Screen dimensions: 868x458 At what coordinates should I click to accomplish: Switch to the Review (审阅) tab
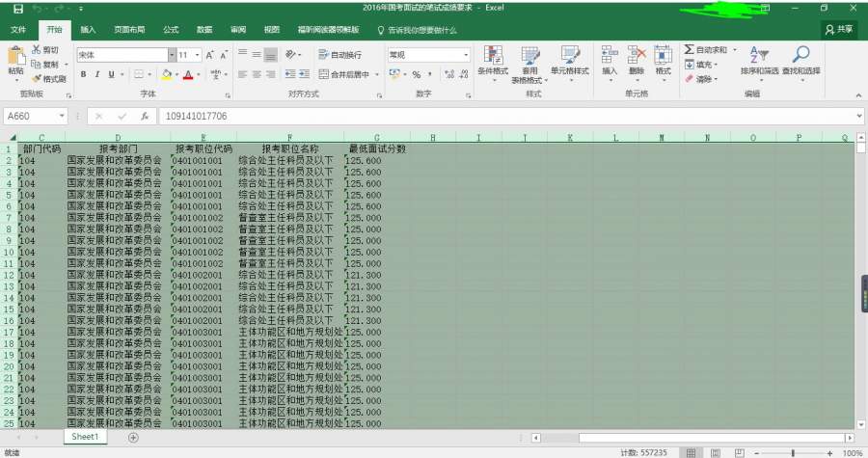(x=238, y=29)
